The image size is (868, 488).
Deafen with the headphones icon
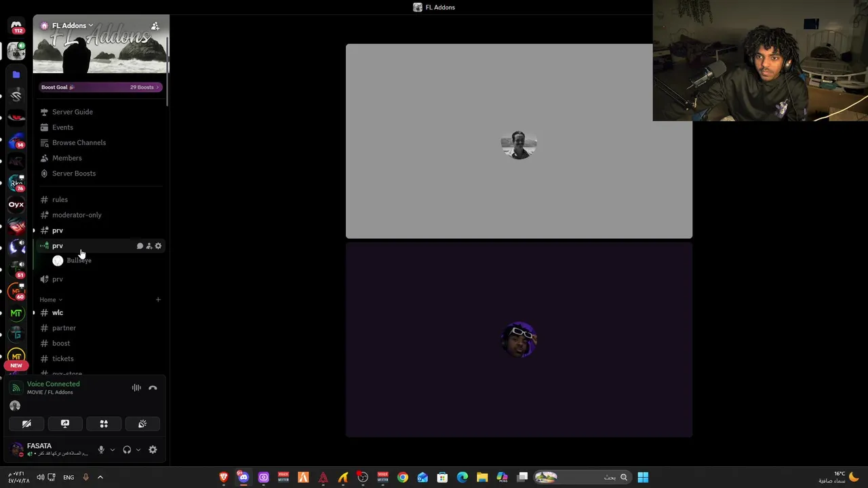click(x=127, y=450)
